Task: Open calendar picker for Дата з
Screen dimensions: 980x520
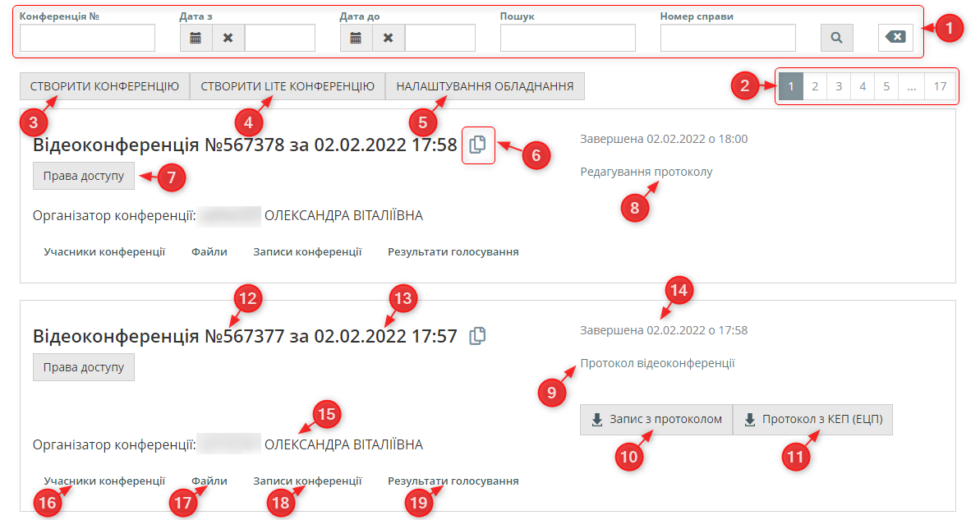Action: 196,38
